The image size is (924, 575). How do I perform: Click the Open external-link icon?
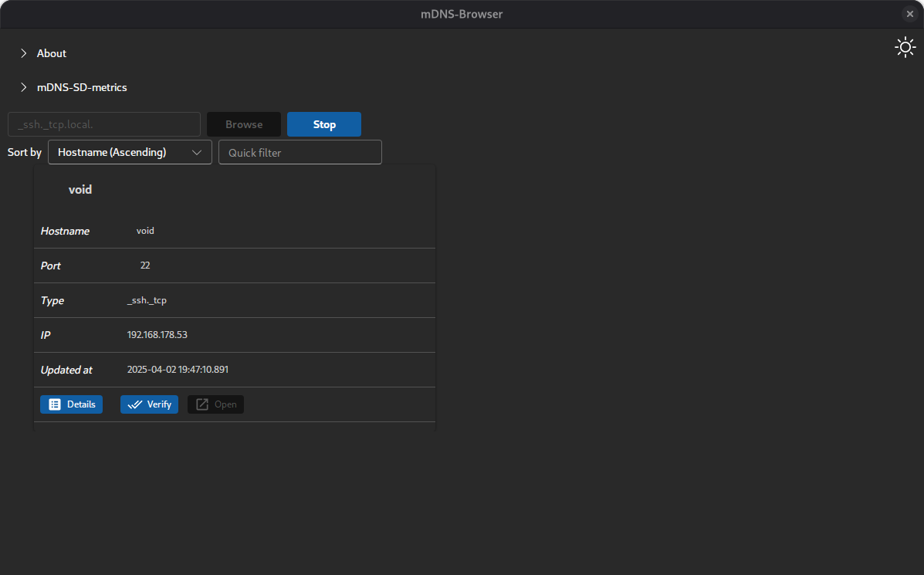tap(202, 404)
